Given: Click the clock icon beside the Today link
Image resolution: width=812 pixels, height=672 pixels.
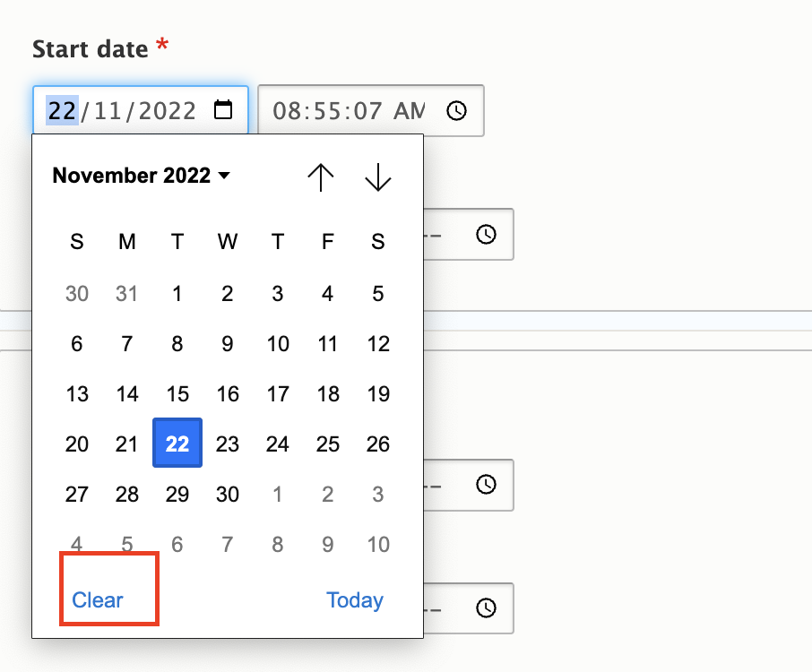Looking at the screenshot, I should coord(486,608).
